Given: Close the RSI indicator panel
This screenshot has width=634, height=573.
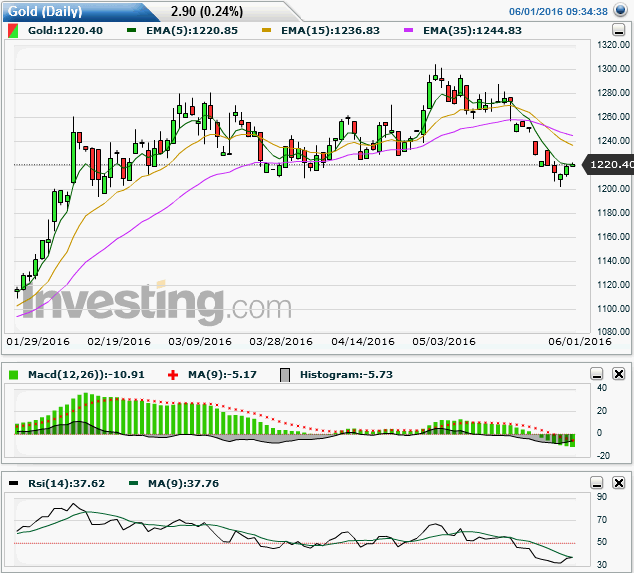Looking at the screenshot, I should point(619,483).
